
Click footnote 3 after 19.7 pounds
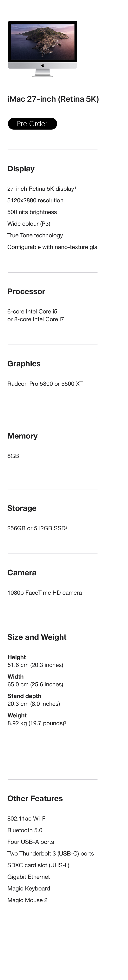pos(65,722)
